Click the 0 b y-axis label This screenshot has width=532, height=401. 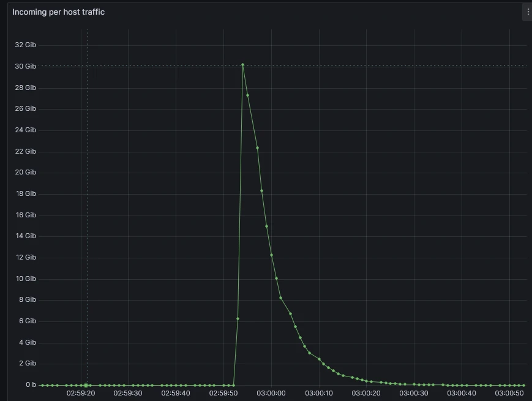[30, 385]
